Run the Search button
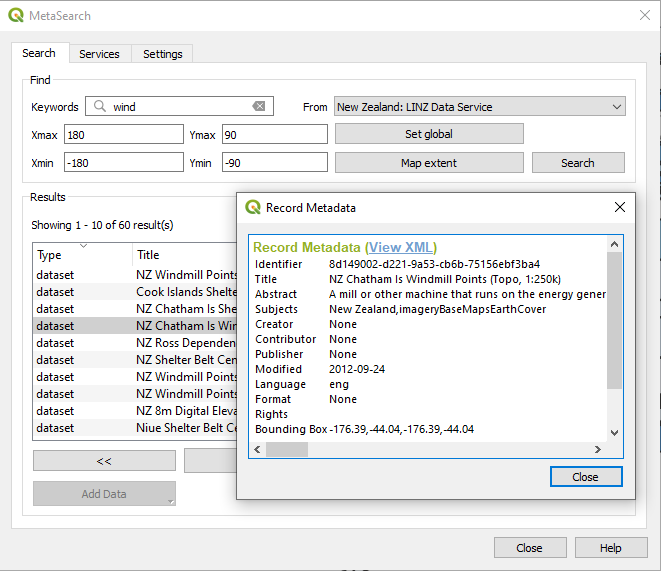Viewport: 661px width, 571px height. click(577, 163)
